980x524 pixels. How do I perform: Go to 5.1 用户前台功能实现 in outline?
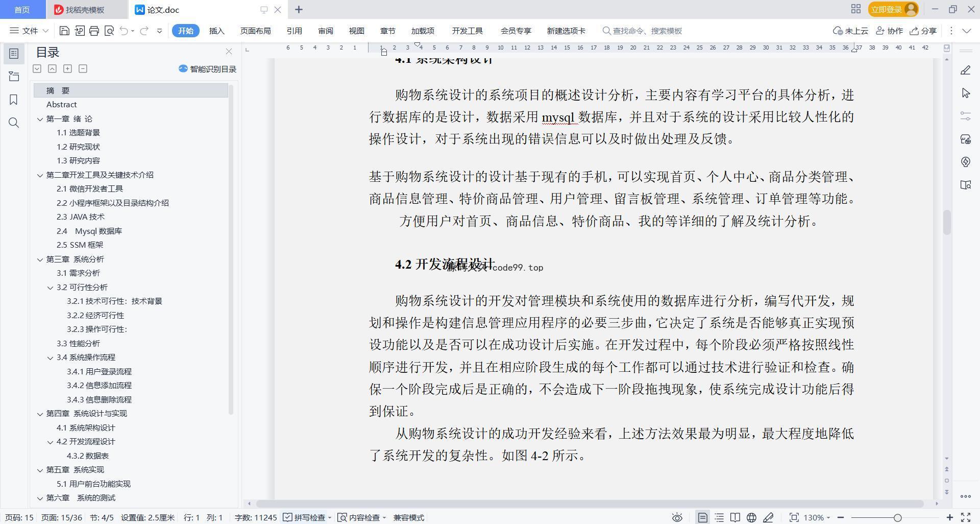point(93,484)
